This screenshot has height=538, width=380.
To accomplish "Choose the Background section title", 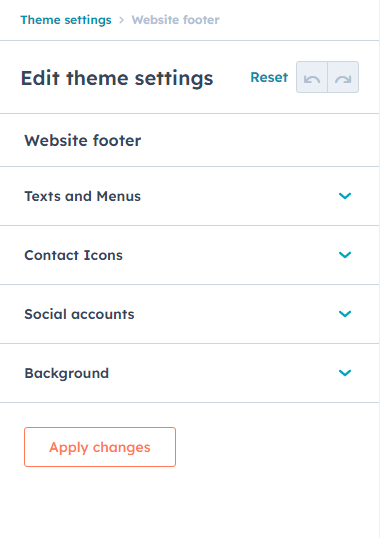I will (67, 373).
